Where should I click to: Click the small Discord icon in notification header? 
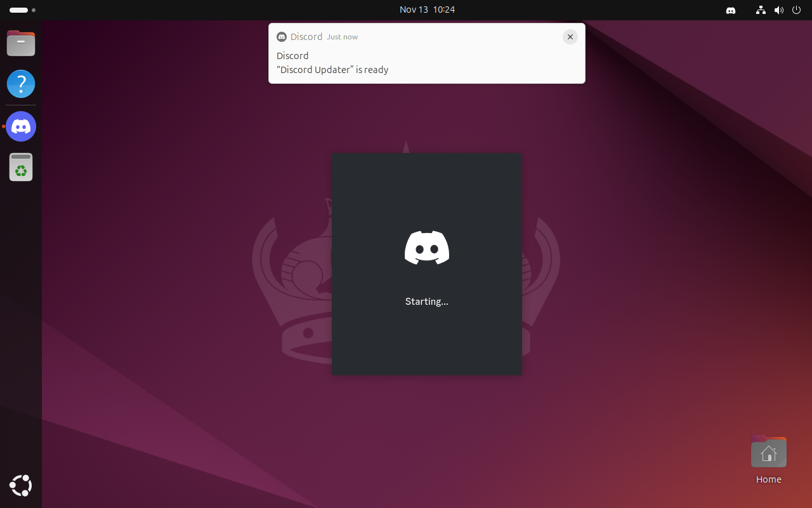click(282, 37)
